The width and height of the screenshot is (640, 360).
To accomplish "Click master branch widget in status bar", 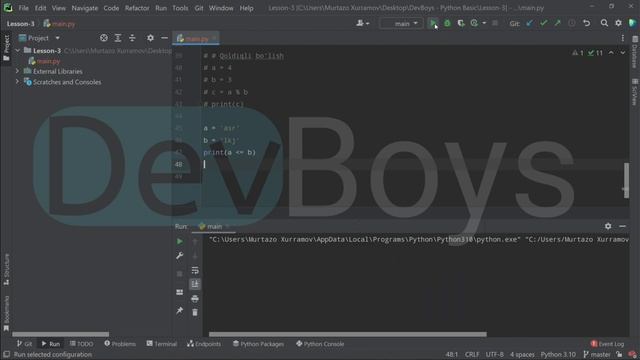I will pos(597,355).
